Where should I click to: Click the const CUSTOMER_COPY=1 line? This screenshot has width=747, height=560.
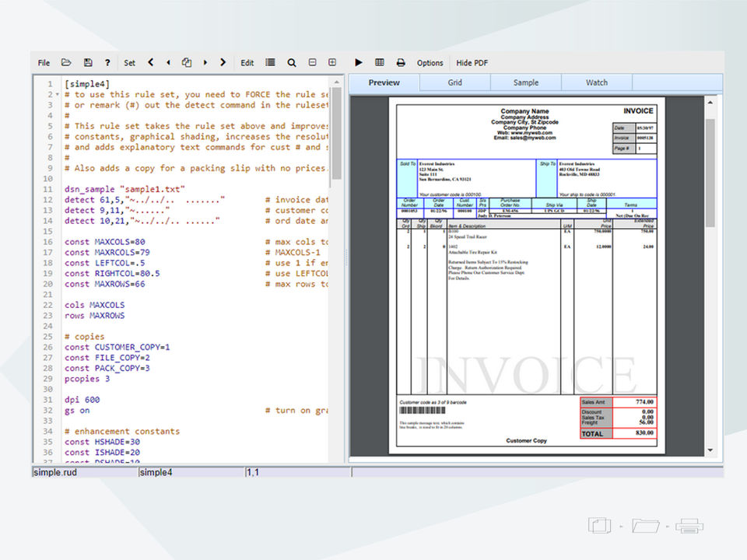click(x=117, y=347)
